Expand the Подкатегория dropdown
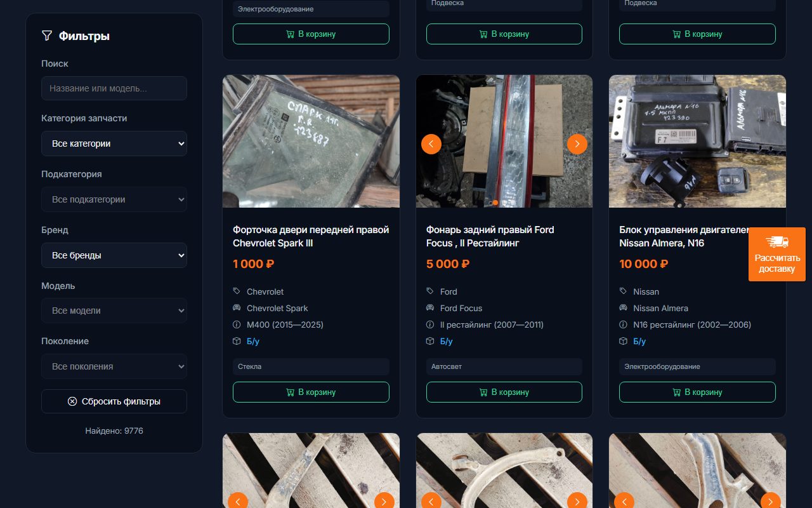Image resolution: width=812 pixels, height=508 pixels. [x=114, y=199]
